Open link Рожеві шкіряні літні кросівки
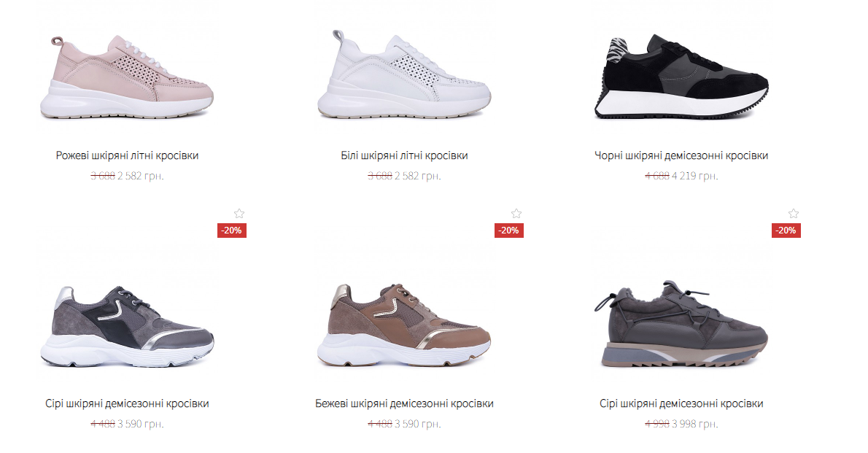The width and height of the screenshot is (868, 453). [x=127, y=155]
